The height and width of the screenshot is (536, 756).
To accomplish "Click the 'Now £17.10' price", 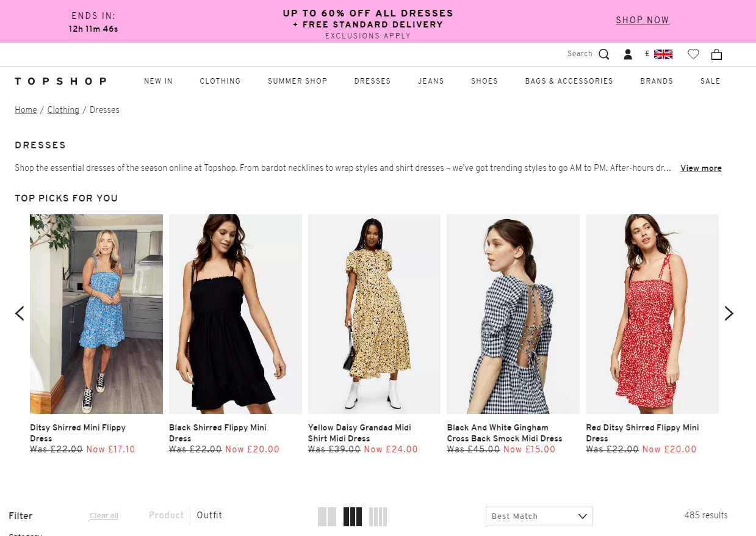I will [x=110, y=449].
